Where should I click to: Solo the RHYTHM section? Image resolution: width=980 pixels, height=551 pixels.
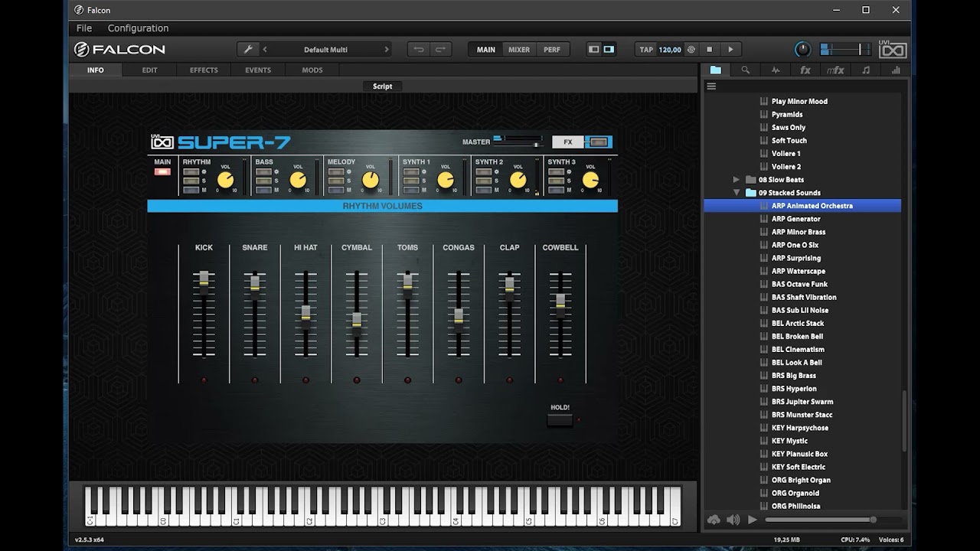coord(191,181)
